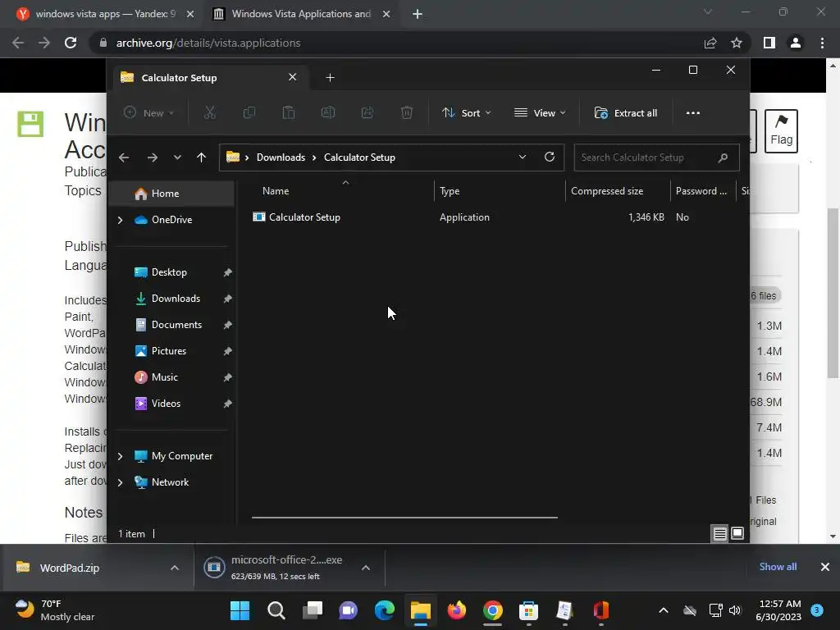Open WordPad.zip download options arrow

(175, 568)
